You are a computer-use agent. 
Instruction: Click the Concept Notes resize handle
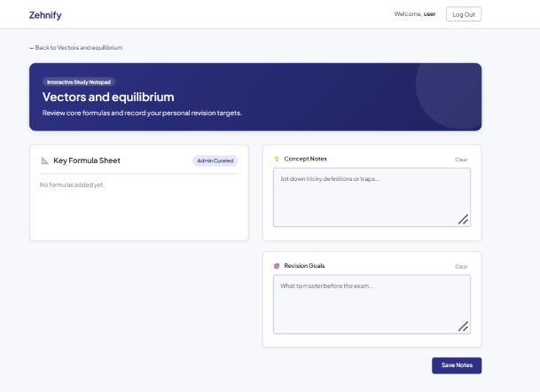tap(463, 219)
